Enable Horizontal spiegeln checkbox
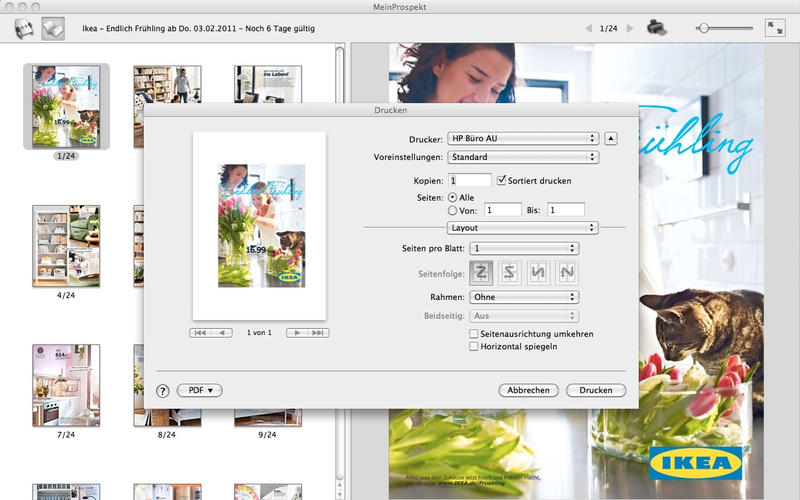 tap(473, 346)
